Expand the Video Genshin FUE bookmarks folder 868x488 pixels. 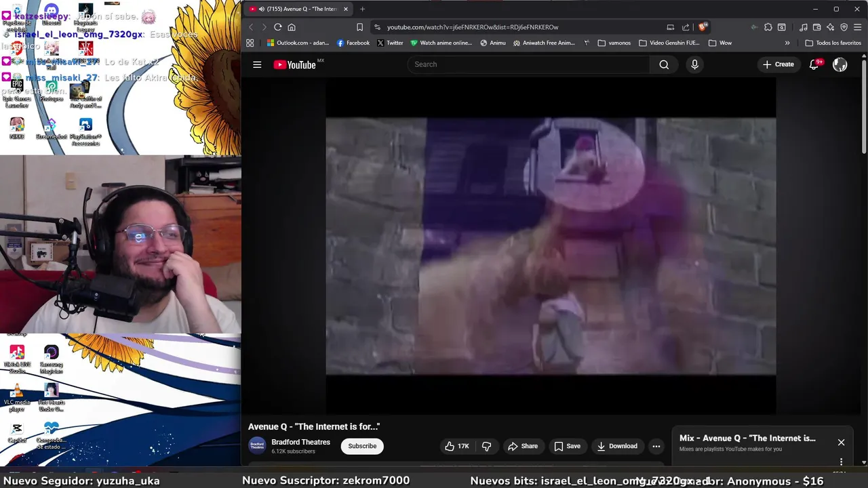(x=669, y=43)
